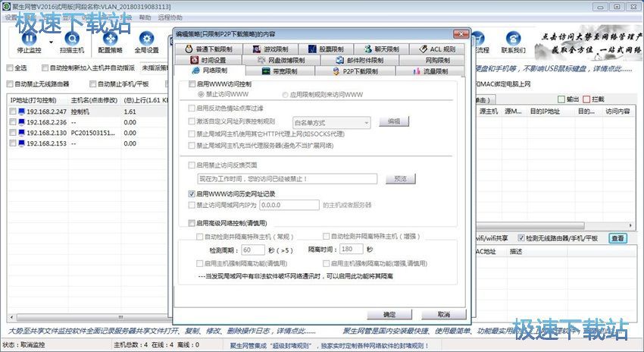644x352 pixels.
Task: Click computer icon of host 192.168.2.247
Action: [x=22, y=112]
